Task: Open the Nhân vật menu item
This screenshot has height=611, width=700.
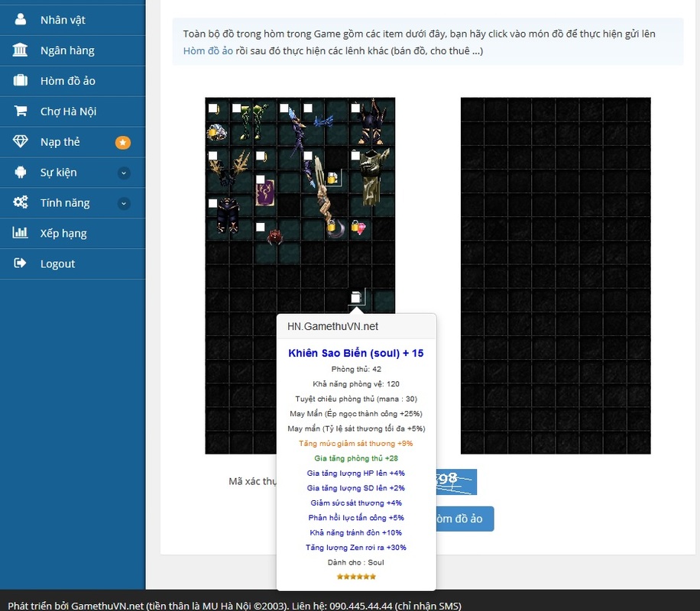Action: tap(63, 20)
